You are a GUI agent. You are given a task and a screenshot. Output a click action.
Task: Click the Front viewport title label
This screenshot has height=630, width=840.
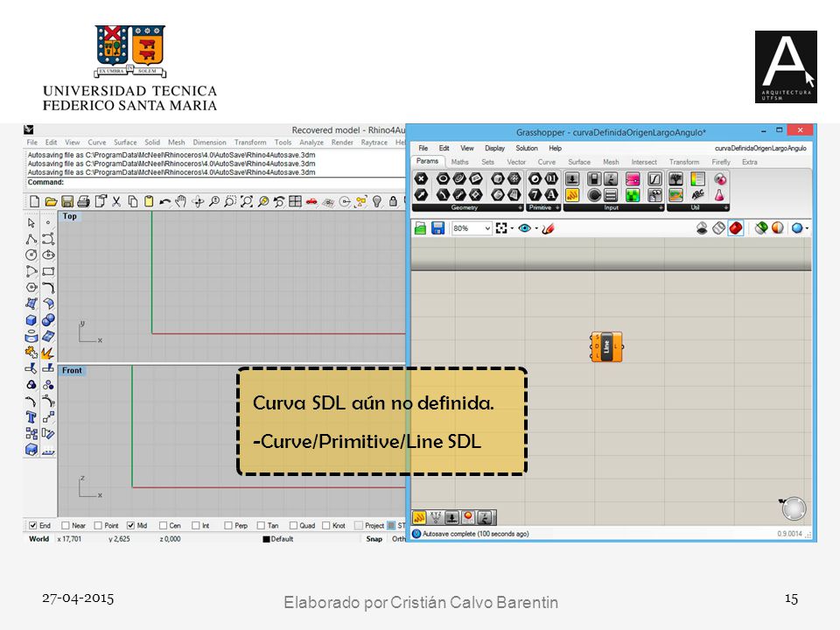72,371
